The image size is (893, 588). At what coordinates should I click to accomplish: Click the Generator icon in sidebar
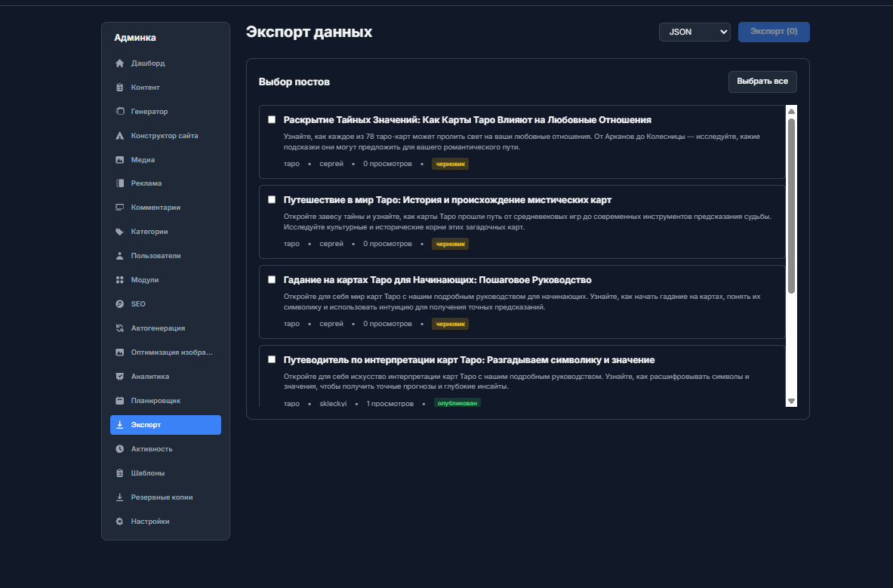click(119, 112)
